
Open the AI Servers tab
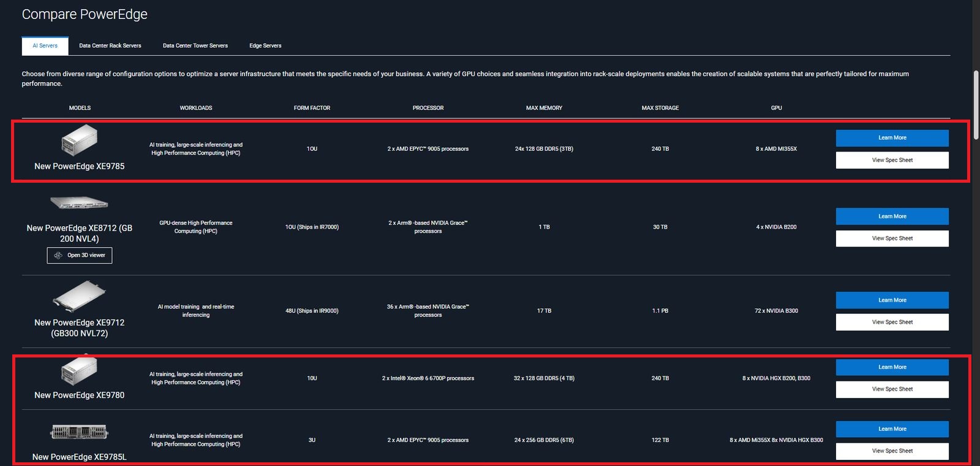[45, 46]
